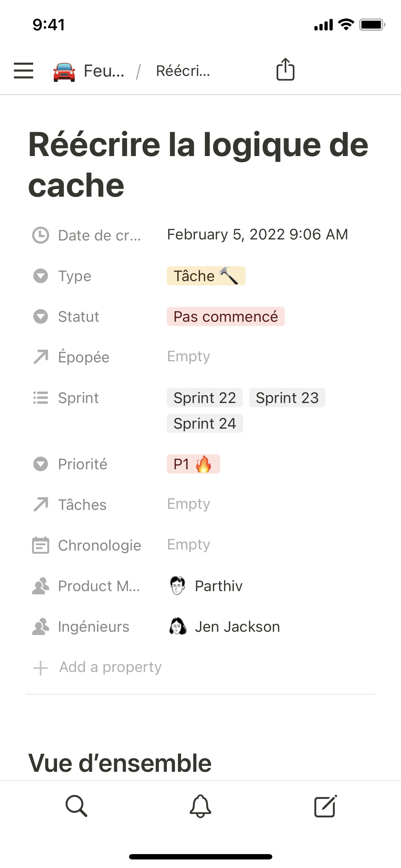This screenshot has width=401, height=868.
Task: Select the 'Pas commencé' status tag
Action: tap(226, 316)
